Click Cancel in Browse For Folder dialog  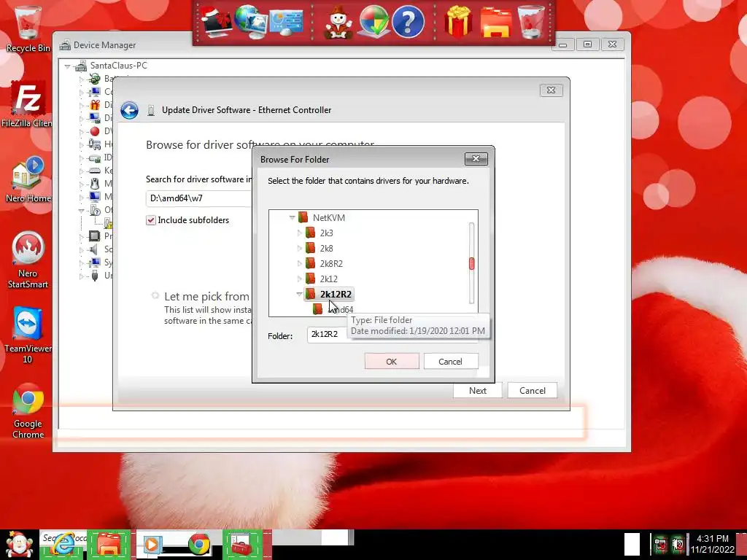tap(450, 362)
